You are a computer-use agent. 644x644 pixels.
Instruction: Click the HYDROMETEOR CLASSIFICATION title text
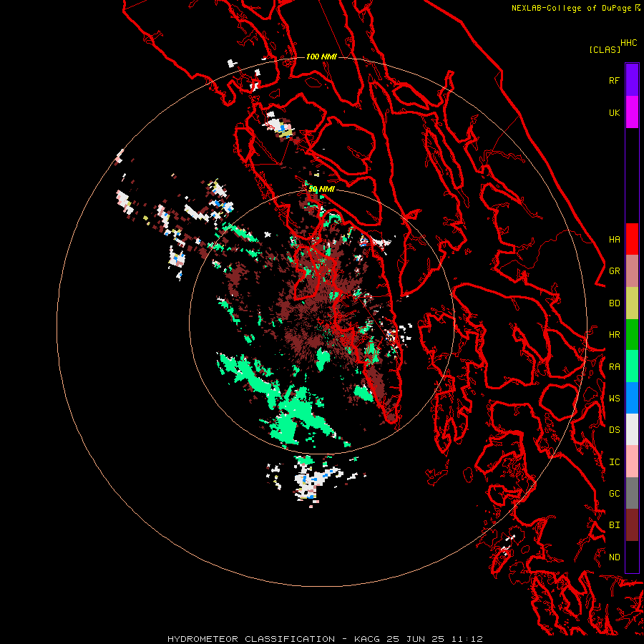[x=251, y=639]
